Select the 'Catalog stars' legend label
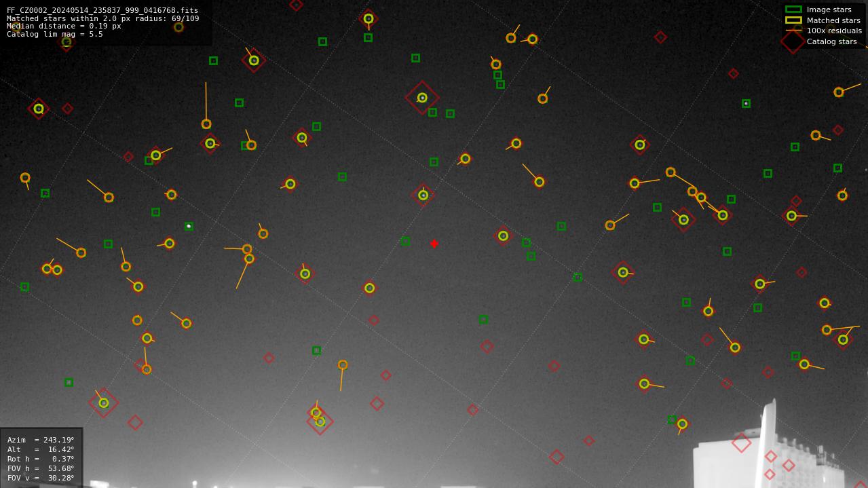 pos(831,41)
